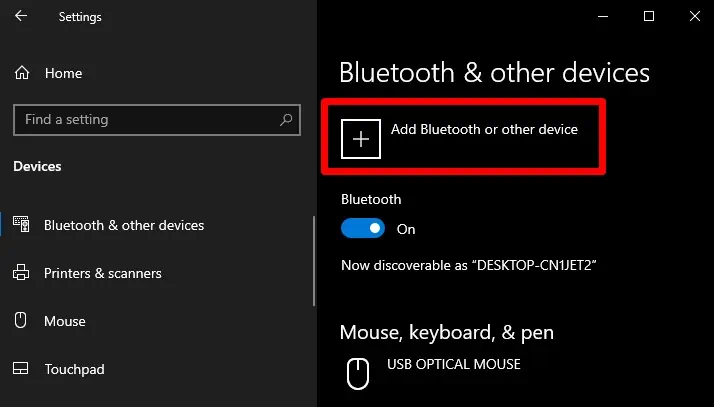This screenshot has width=714, height=407.
Task: Click Add Bluetooth or other device
Action: pyautogui.click(x=484, y=130)
